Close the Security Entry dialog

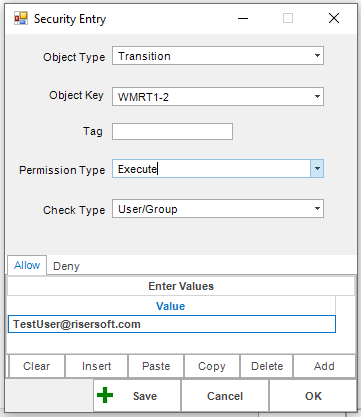coord(334,18)
